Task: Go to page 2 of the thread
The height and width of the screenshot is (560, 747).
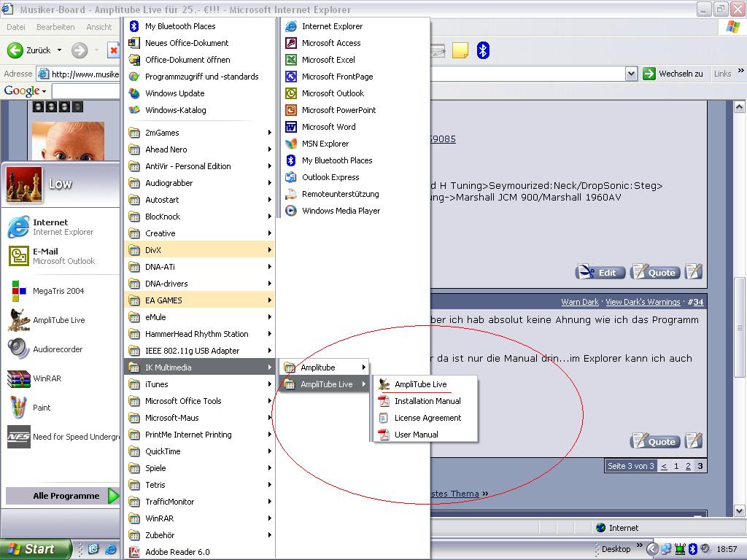Action: (x=688, y=466)
